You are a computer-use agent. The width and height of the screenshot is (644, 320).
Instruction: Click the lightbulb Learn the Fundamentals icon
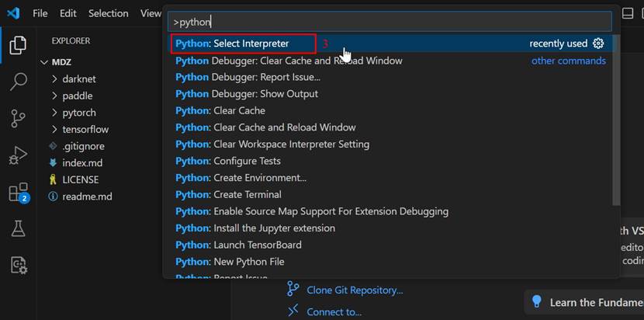[536, 301]
